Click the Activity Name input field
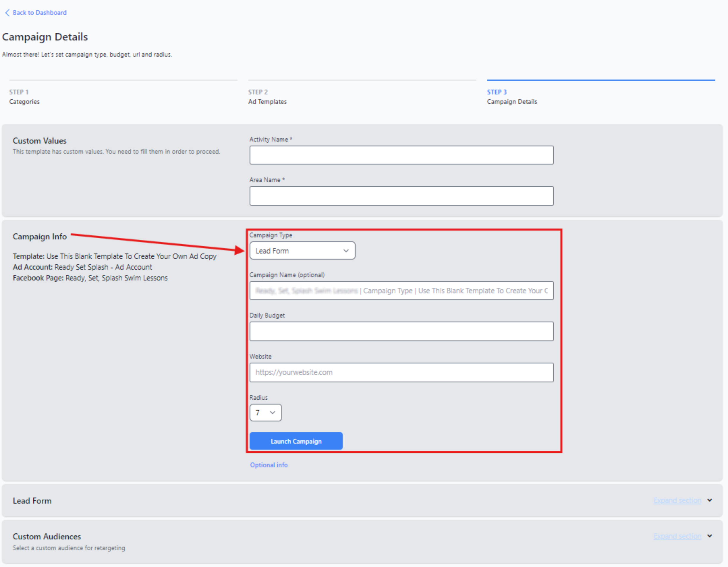Viewport: 728px width, 567px height. tap(401, 155)
